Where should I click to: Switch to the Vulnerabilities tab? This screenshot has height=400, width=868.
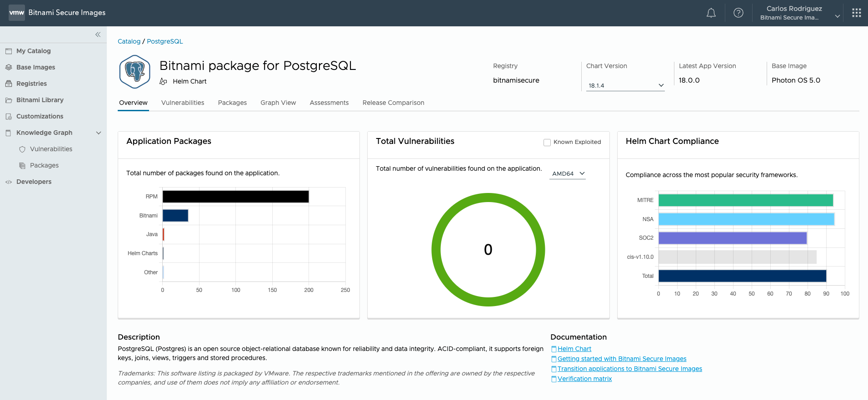click(x=183, y=103)
